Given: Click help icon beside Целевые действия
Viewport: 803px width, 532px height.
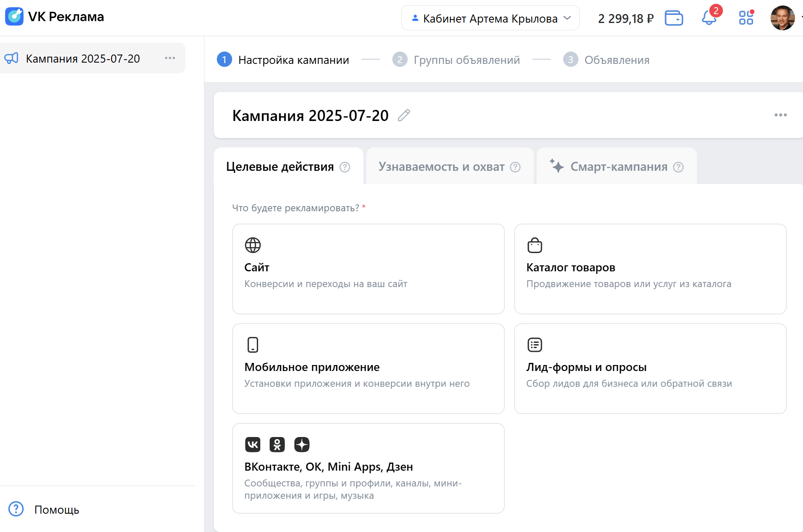Looking at the screenshot, I should click(345, 167).
